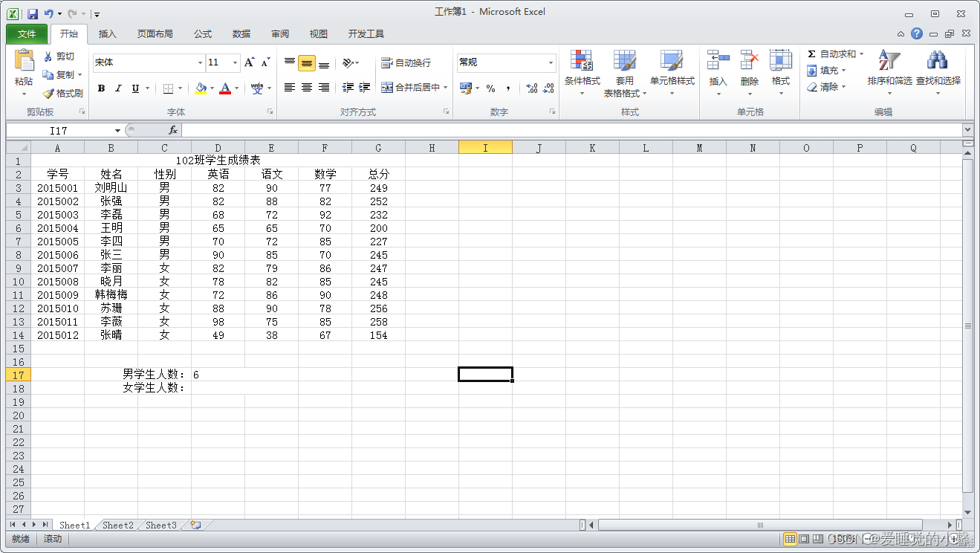
Task: Open the File (文件) tab
Action: 27,34
